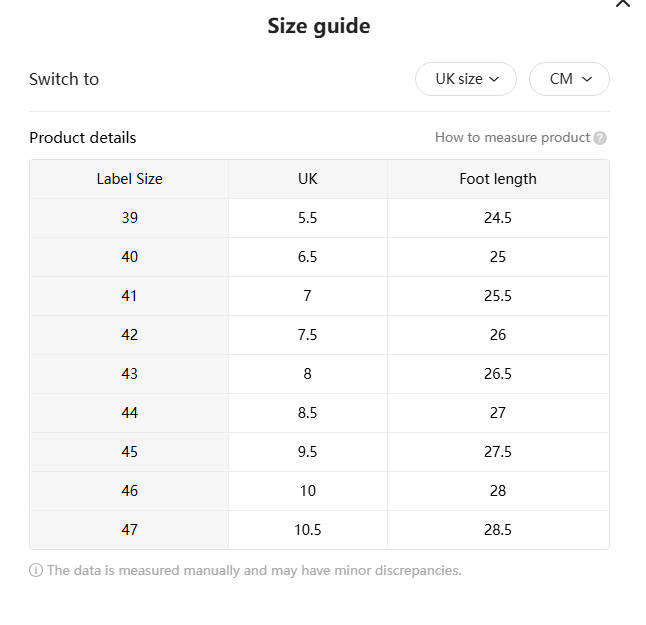Image resolution: width=646 pixels, height=625 pixels.
Task: Click the 27.5 foot length cell
Action: click(498, 452)
